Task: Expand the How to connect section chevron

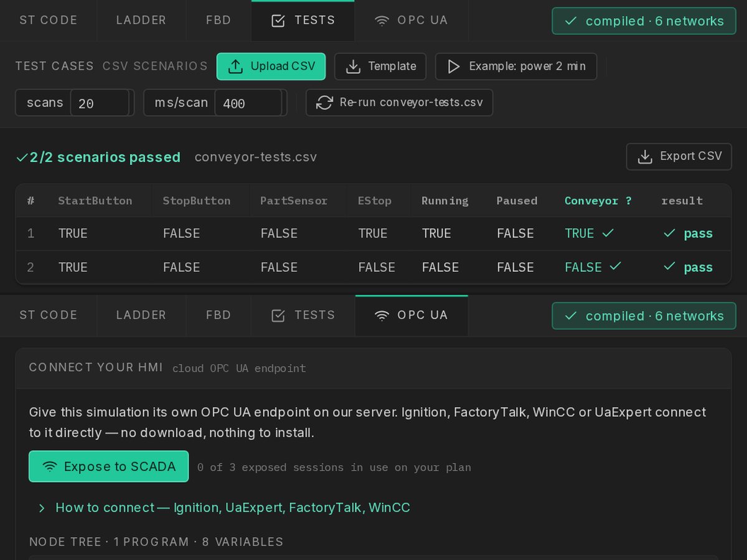Action: [x=42, y=508]
